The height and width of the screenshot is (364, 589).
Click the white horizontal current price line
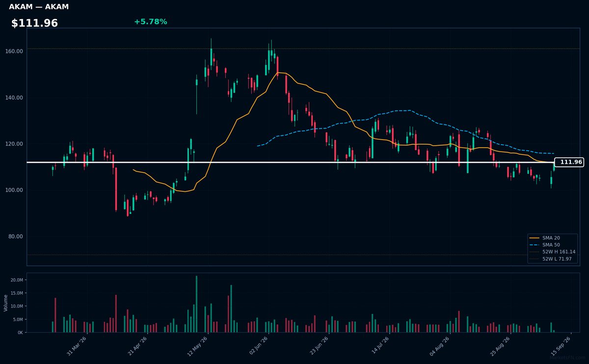coord(290,162)
